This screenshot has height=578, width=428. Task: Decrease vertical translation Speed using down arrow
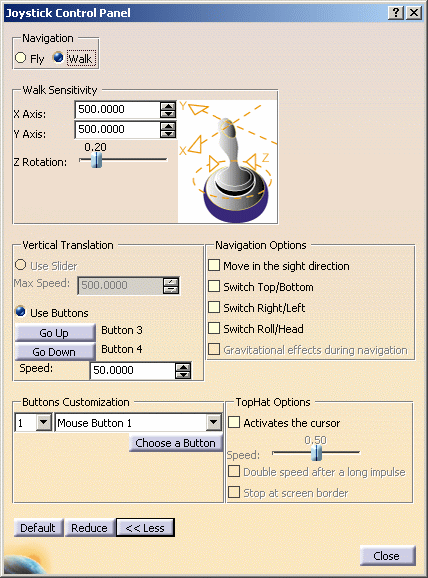point(183,375)
